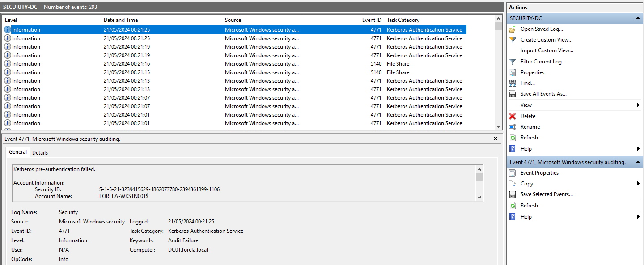Select the event 5140 logged at 00:21:16
The height and width of the screenshot is (265, 644).
[x=234, y=64]
